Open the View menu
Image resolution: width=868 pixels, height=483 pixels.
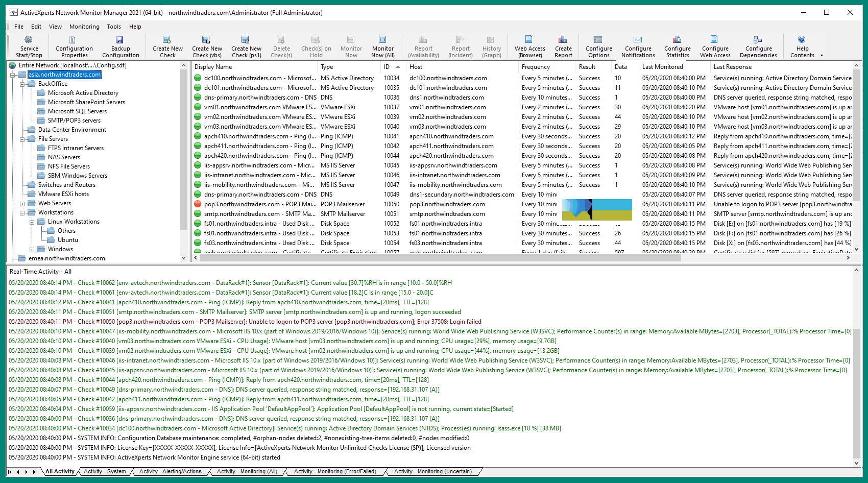tap(55, 27)
